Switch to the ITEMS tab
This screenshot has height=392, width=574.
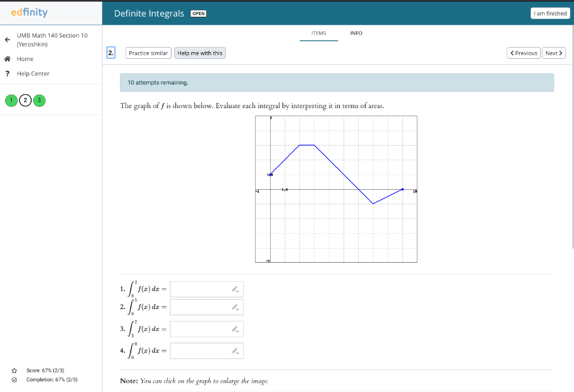click(x=318, y=33)
